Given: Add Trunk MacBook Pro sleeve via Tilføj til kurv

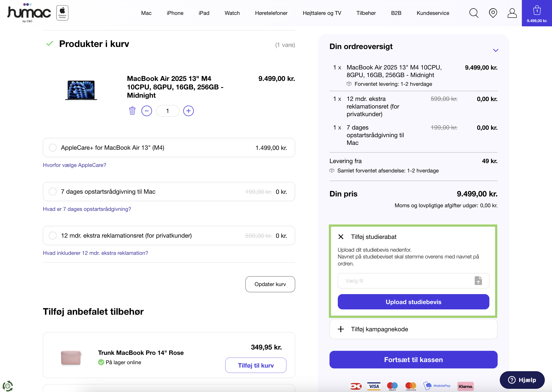Looking at the screenshot, I should [256, 365].
